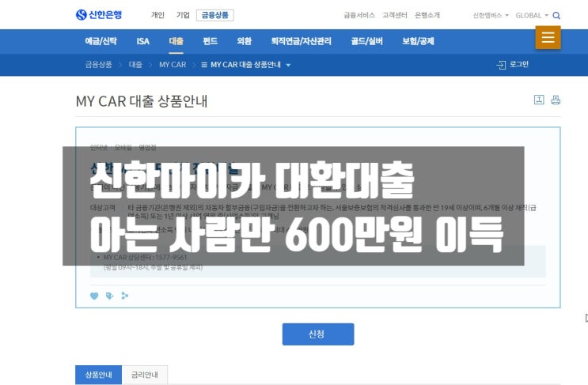
Task: Click 고객센터 link in header
Action: coord(395,15)
